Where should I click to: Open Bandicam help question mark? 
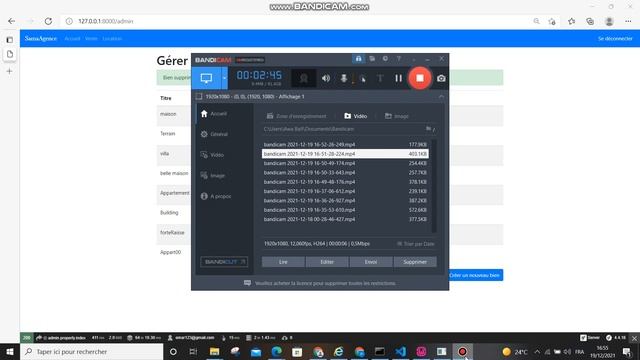[x=399, y=59]
